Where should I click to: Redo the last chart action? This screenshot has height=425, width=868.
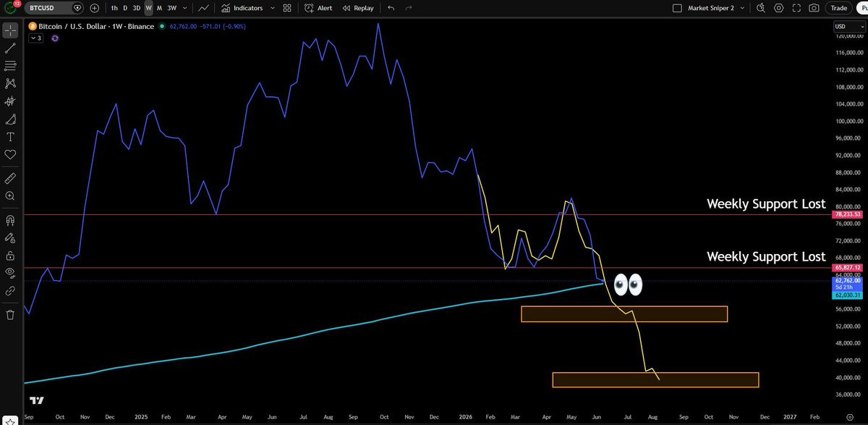point(409,8)
